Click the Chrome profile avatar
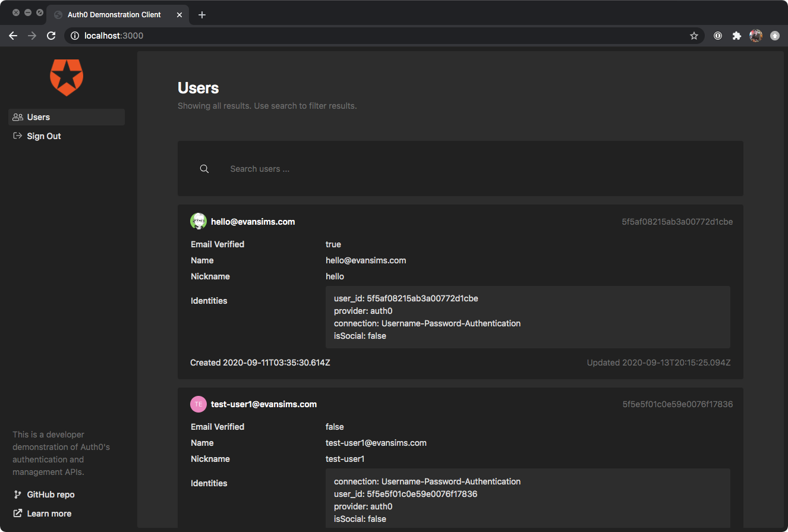Viewport: 788px width, 532px height. tap(756, 36)
